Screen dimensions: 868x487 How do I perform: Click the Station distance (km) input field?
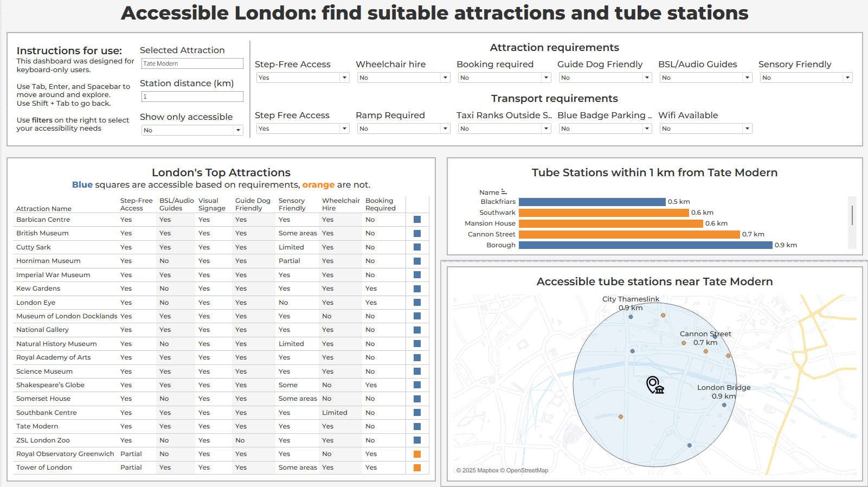tap(192, 97)
